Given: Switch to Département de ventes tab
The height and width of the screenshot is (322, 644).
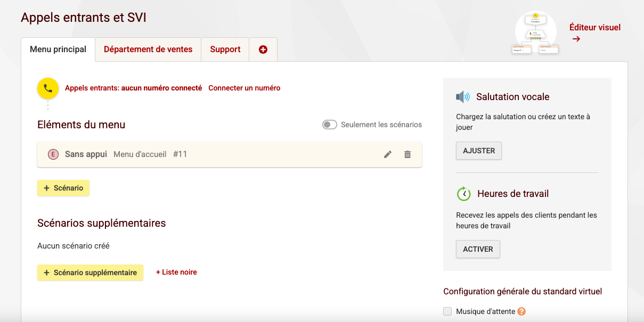Looking at the screenshot, I should [x=148, y=49].
